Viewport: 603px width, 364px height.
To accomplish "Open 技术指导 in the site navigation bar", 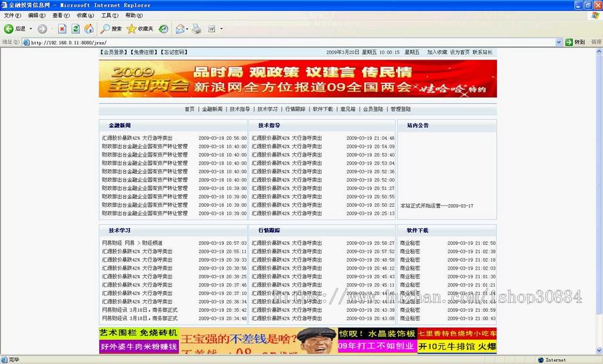I will tap(240, 109).
